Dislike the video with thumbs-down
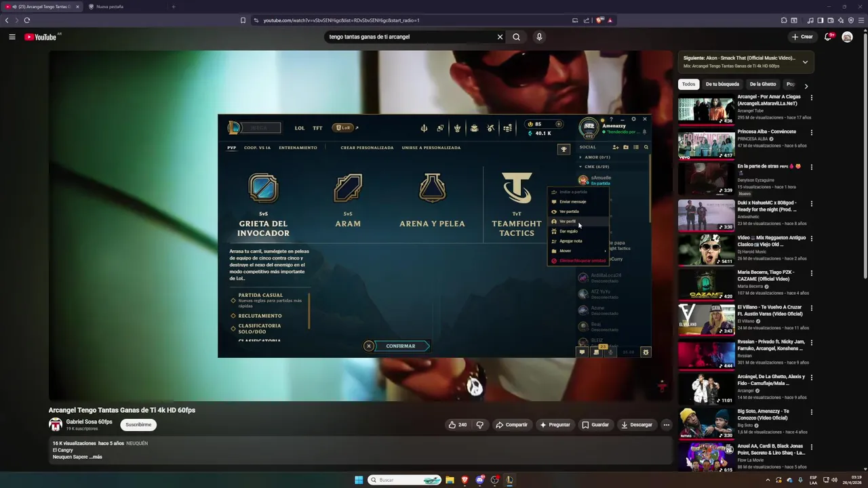 [x=479, y=425]
